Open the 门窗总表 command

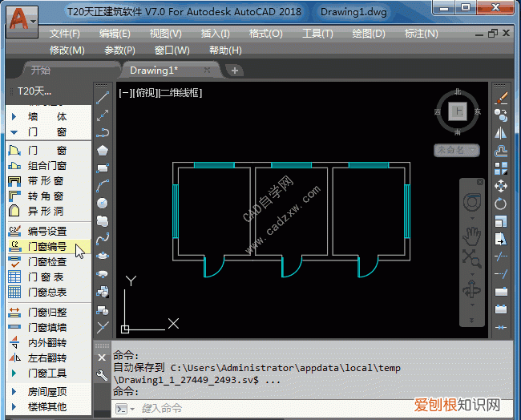point(49,292)
